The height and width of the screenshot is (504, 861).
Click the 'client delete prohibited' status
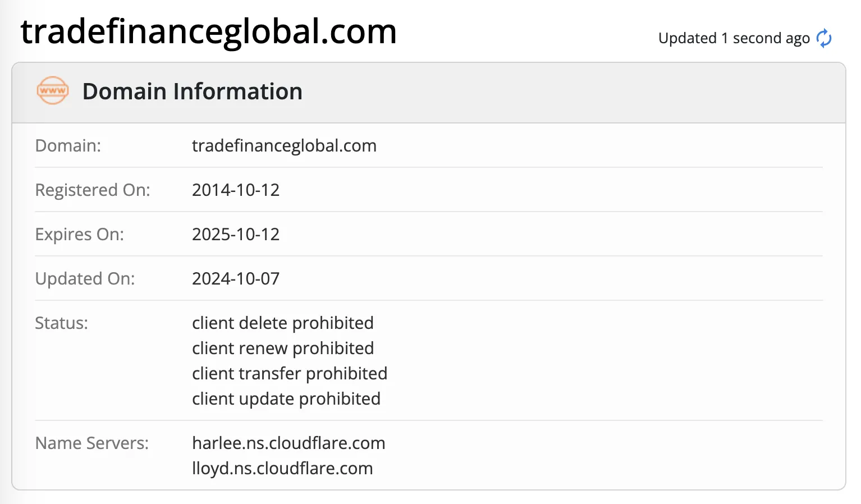click(x=283, y=323)
